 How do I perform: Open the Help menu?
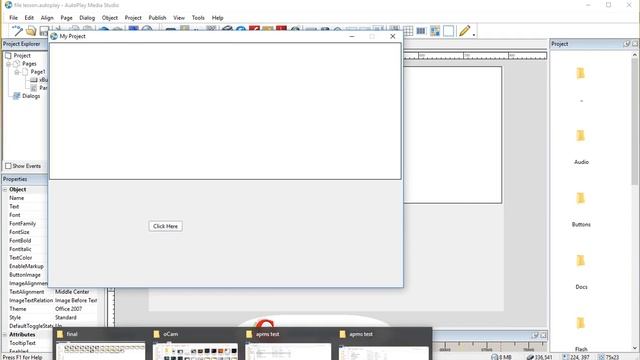coord(218,18)
